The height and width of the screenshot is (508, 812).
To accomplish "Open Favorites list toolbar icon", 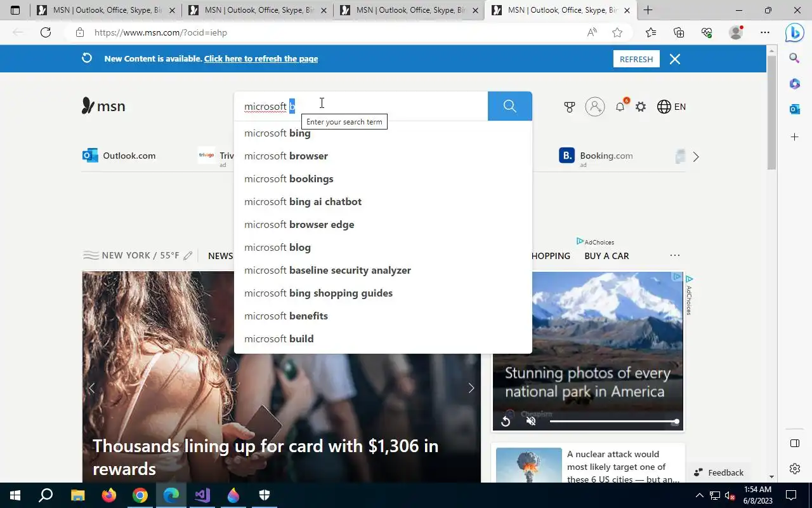I will (651, 32).
